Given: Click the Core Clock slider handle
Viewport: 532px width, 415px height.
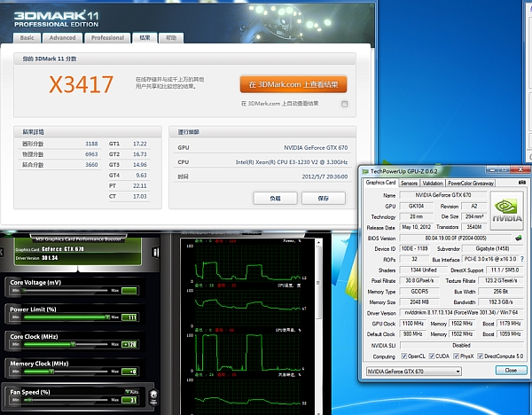Looking at the screenshot, I should point(73,344).
